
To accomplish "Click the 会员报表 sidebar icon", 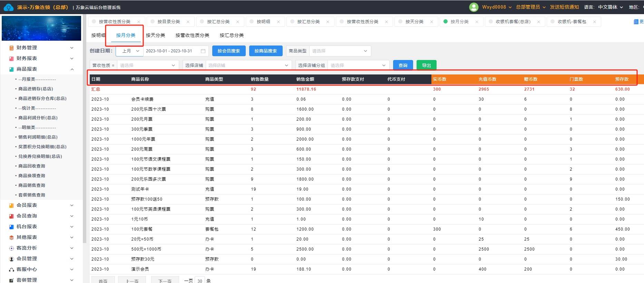I will (11, 205).
